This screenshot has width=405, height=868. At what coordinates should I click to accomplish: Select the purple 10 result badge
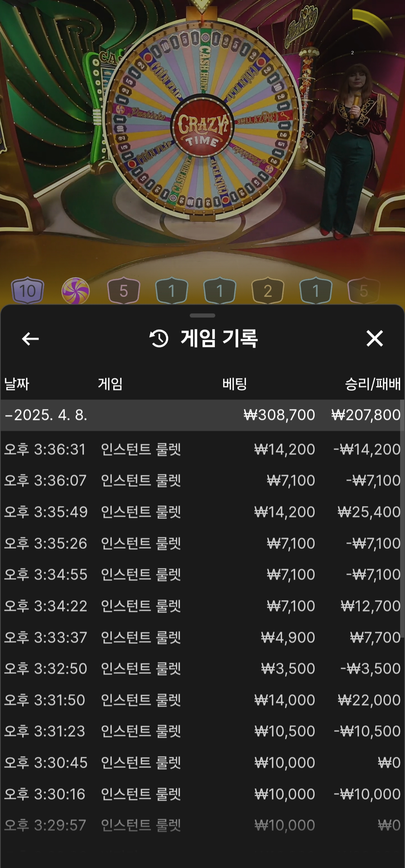click(27, 291)
